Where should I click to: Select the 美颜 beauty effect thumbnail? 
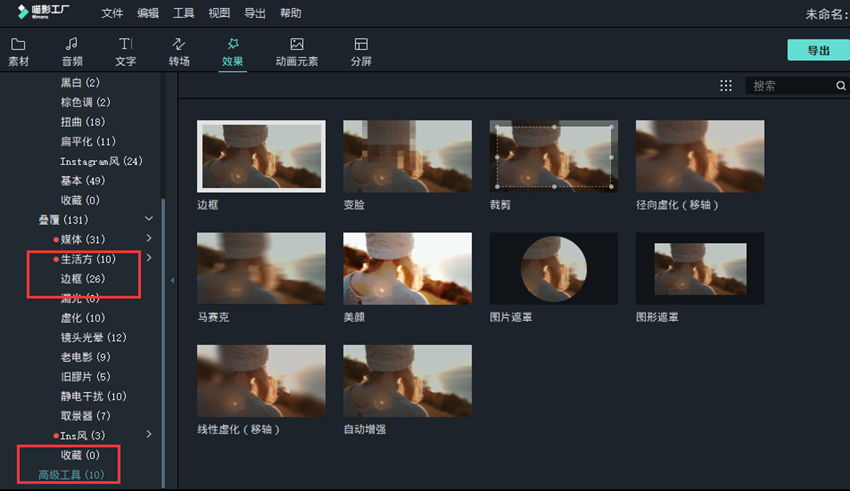coord(408,268)
